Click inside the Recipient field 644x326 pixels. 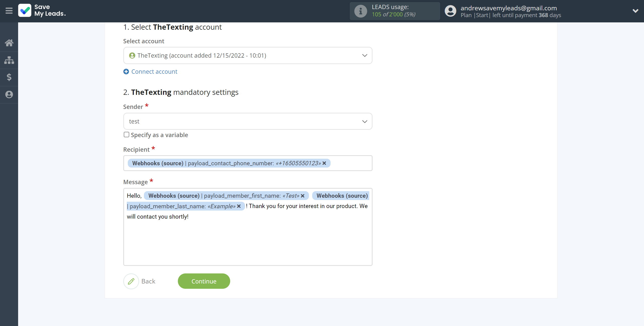pos(248,163)
